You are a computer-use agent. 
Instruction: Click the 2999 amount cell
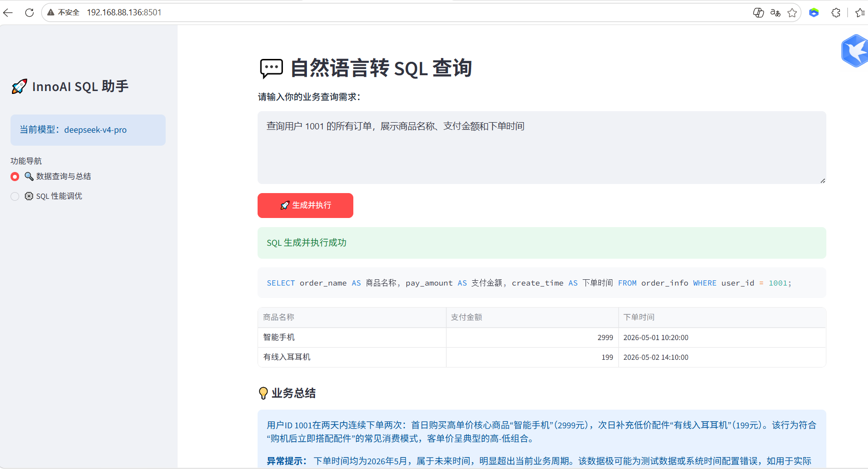[x=532, y=337]
